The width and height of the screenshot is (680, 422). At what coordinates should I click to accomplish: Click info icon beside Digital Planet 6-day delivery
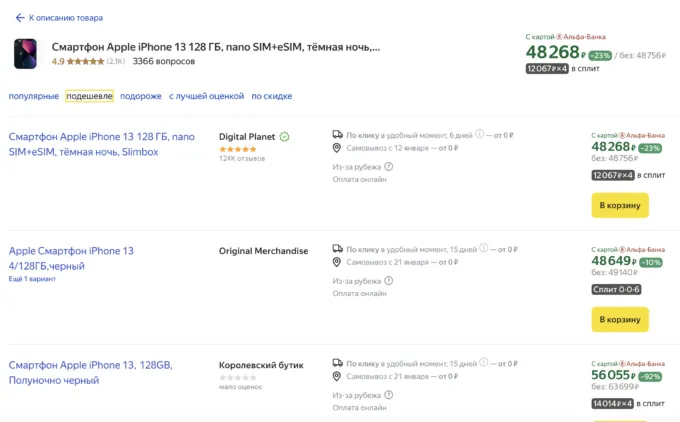pyautogui.click(x=480, y=134)
